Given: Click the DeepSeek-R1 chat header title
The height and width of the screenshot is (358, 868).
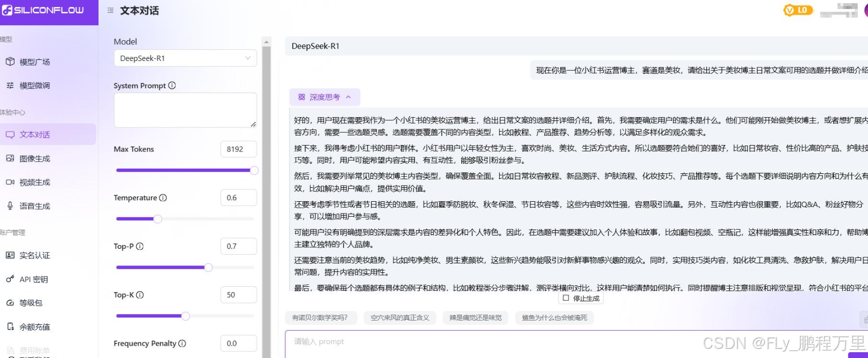Looking at the screenshot, I should [315, 47].
